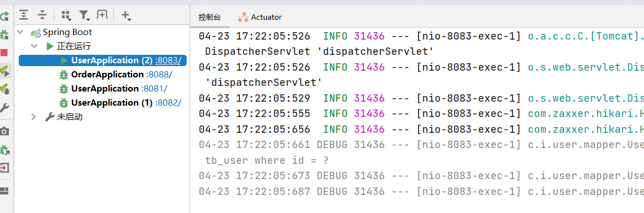Collapse the 正在运行 running group
The width and height of the screenshot is (644, 213).
tap(34, 46)
